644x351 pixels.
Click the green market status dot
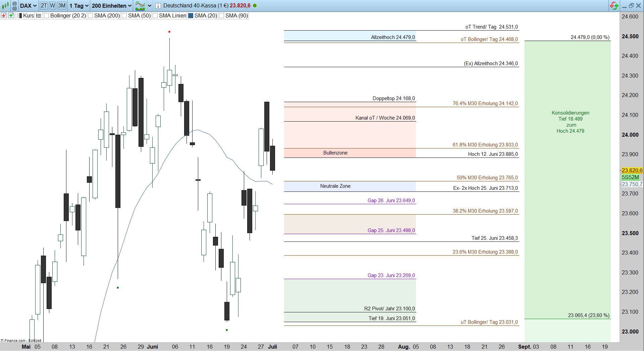point(255,6)
